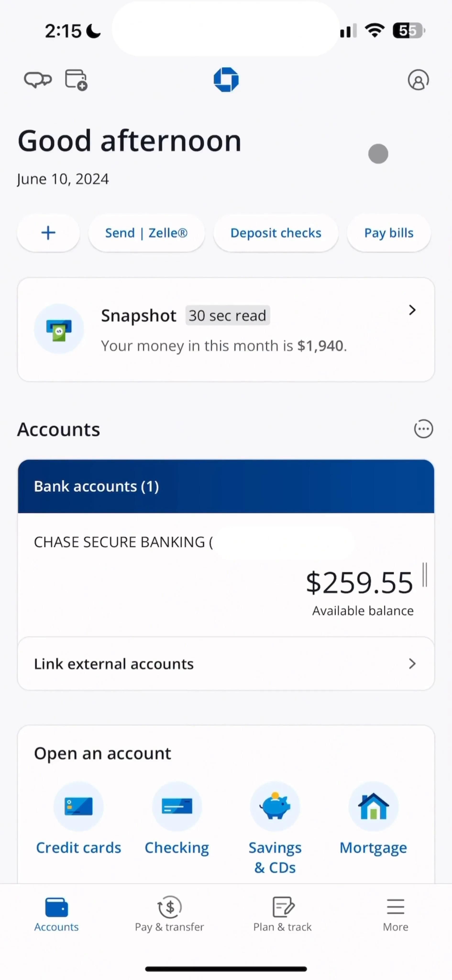The height and width of the screenshot is (980, 452).
Task: Tap the add account card icon
Action: [76, 80]
